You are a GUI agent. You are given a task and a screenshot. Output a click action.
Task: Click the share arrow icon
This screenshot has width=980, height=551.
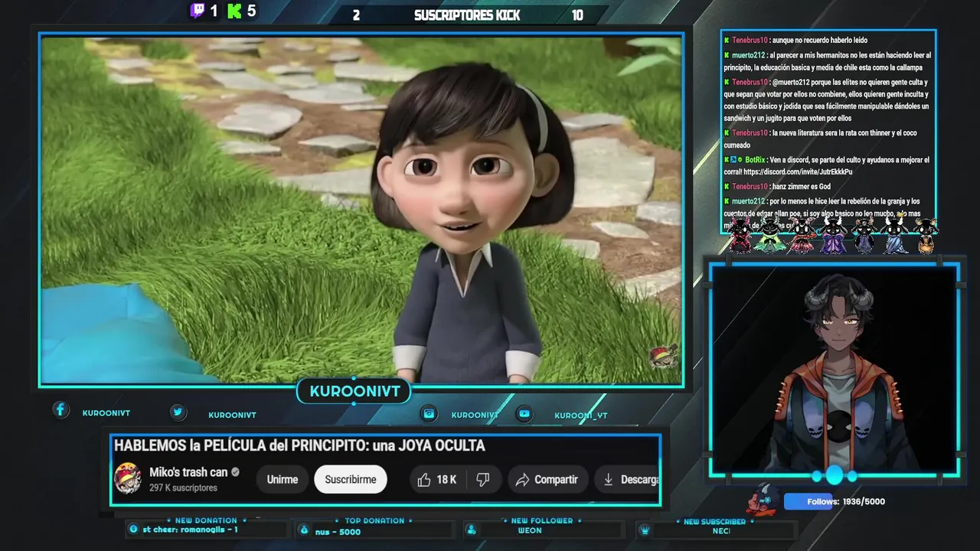(x=522, y=480)
